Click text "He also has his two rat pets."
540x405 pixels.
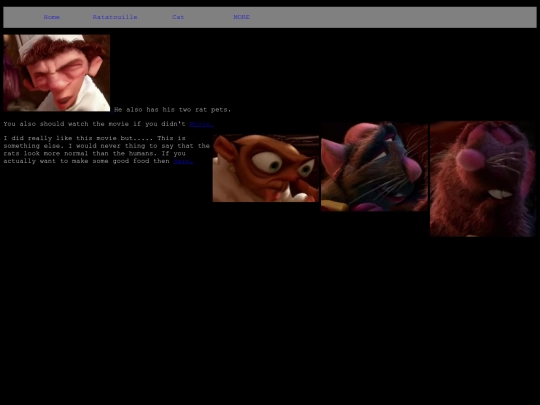(x=173, y=110)
